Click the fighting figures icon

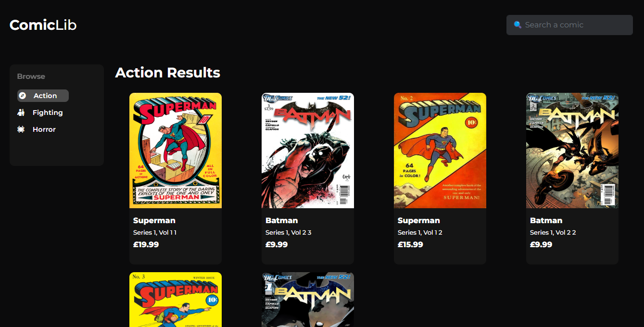pos(21,113)
